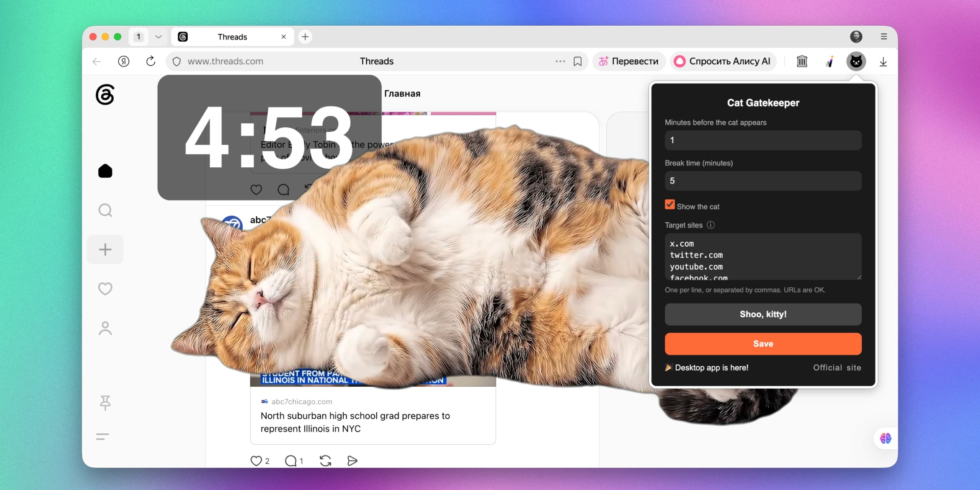Open Official site link

[837, 367]
